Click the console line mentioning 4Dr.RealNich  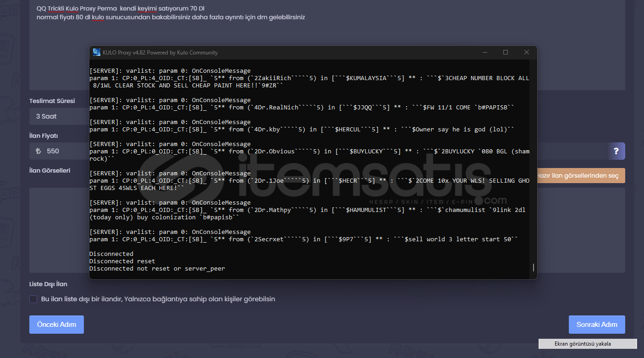tap(302, 108)
